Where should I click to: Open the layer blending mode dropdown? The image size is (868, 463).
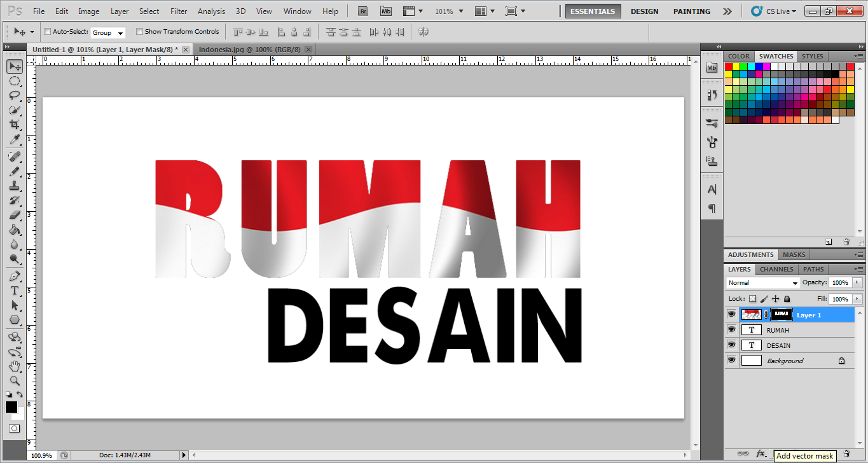point(761,282)
